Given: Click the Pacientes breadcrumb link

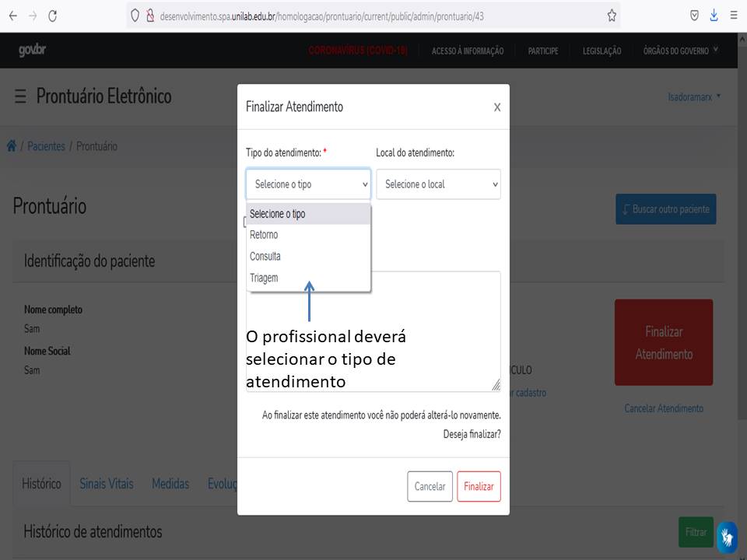Looking at the screenshot, I should [x=47, y=146].
